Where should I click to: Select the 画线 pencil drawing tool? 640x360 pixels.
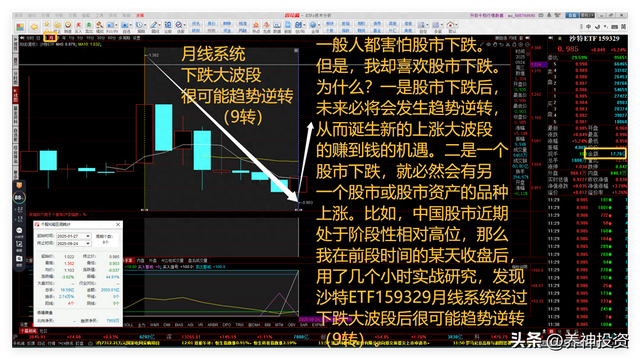(153, 25)
